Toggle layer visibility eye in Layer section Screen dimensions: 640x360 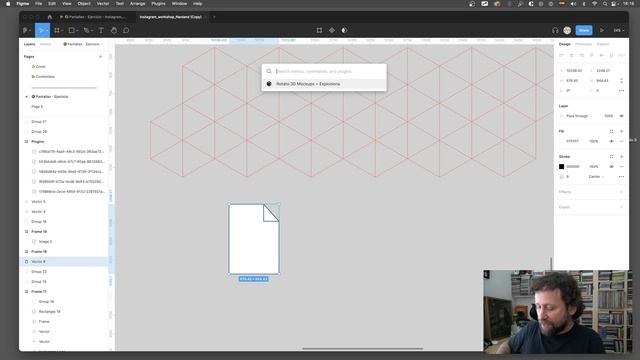(x=621, y=116)
